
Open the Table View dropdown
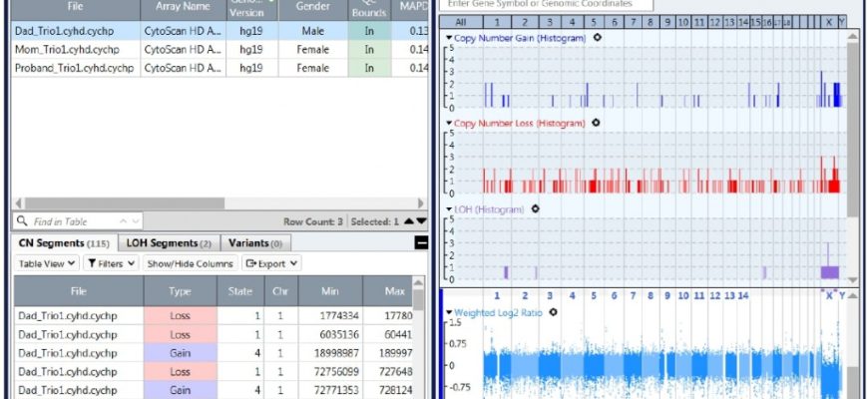pyautogui.click(x=46, y=263)
